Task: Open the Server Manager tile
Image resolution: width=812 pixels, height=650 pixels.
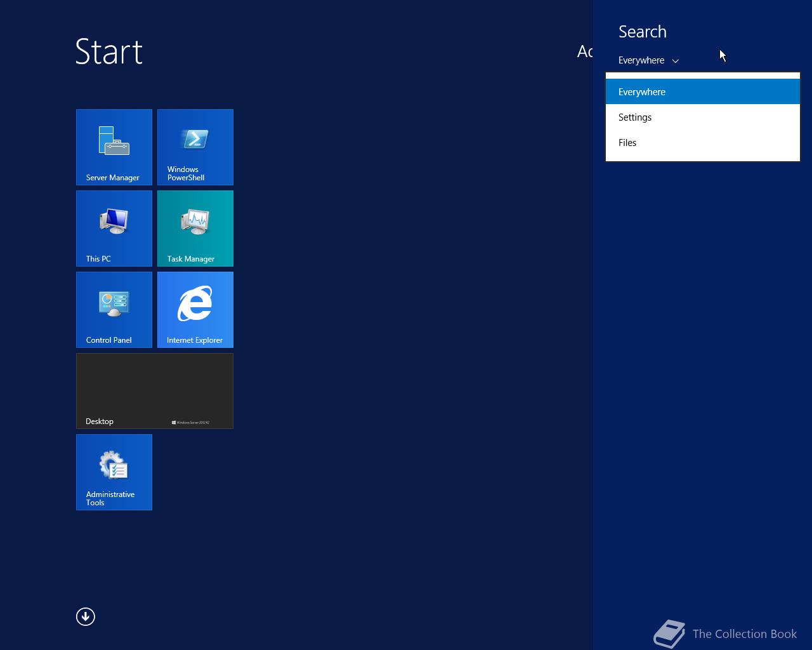Action: point(114,147)
